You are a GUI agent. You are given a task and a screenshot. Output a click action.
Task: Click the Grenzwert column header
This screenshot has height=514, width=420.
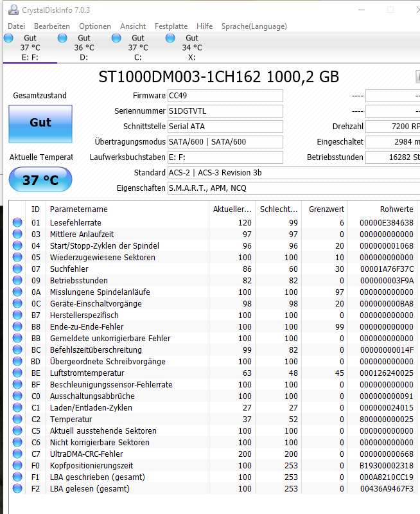(x=326, y=209)
